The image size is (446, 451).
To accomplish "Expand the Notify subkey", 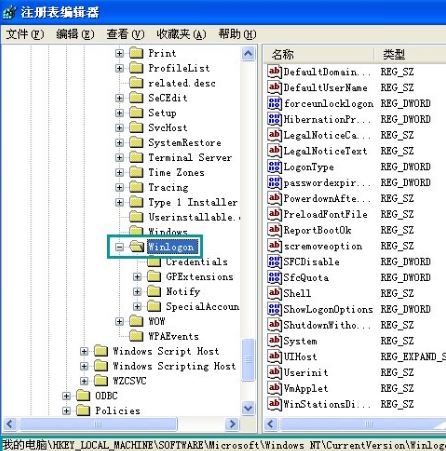I will 137,292.
